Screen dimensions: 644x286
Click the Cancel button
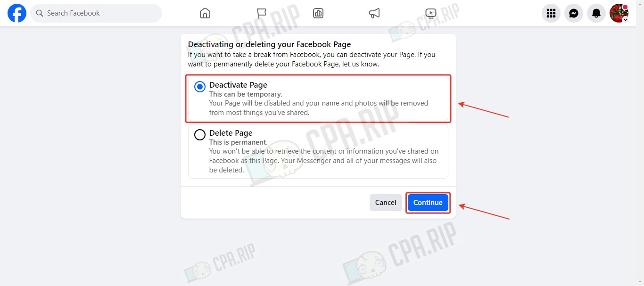pyautogui.click(x=386, y=203)
